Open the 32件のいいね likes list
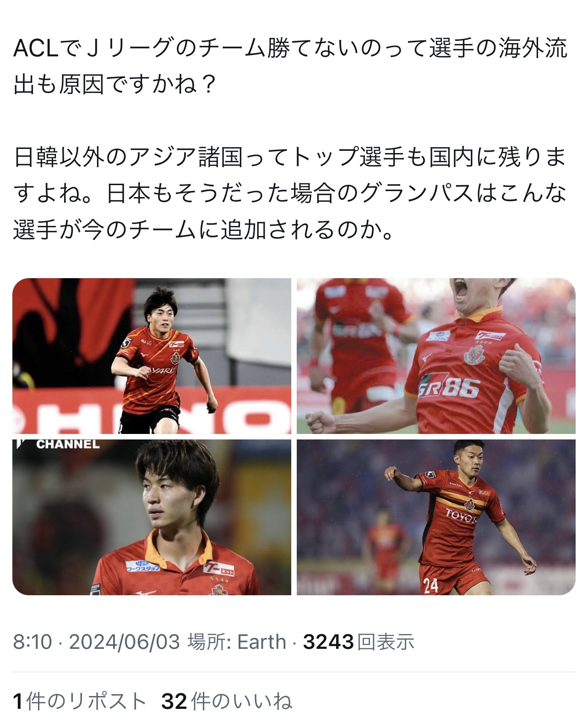Screen dimensions: 588x724 pos(227,702)
